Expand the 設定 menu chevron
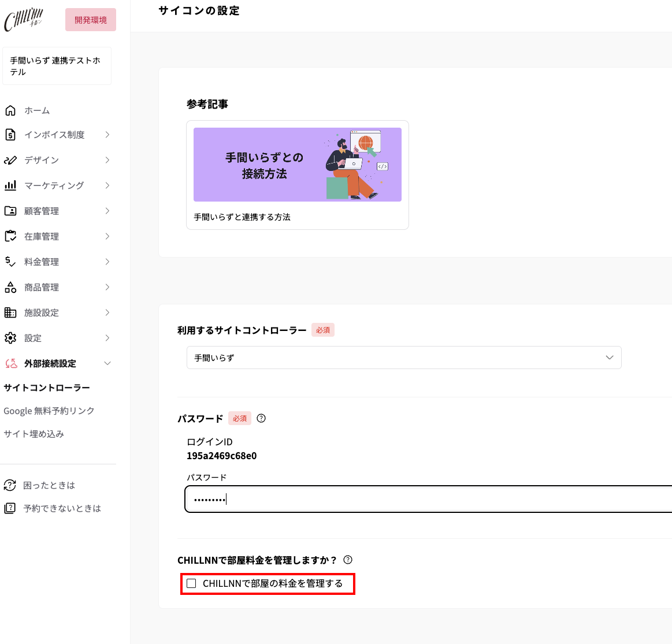 click(107, 338)
